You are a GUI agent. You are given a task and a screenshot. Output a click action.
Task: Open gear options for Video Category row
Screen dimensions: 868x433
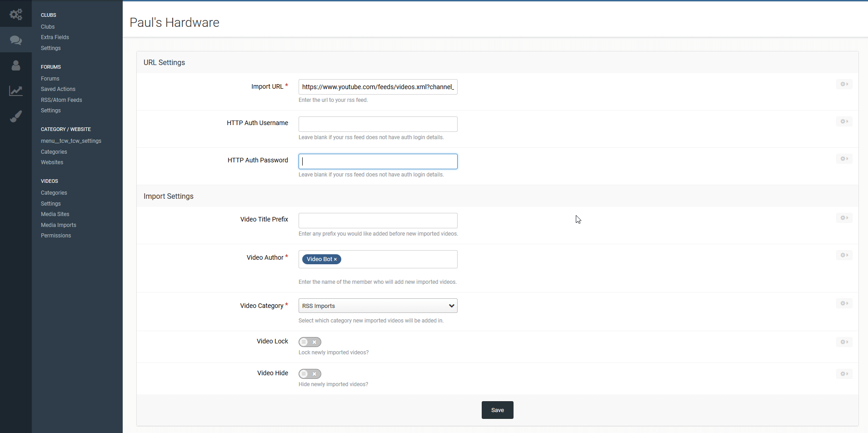[844, 303]
